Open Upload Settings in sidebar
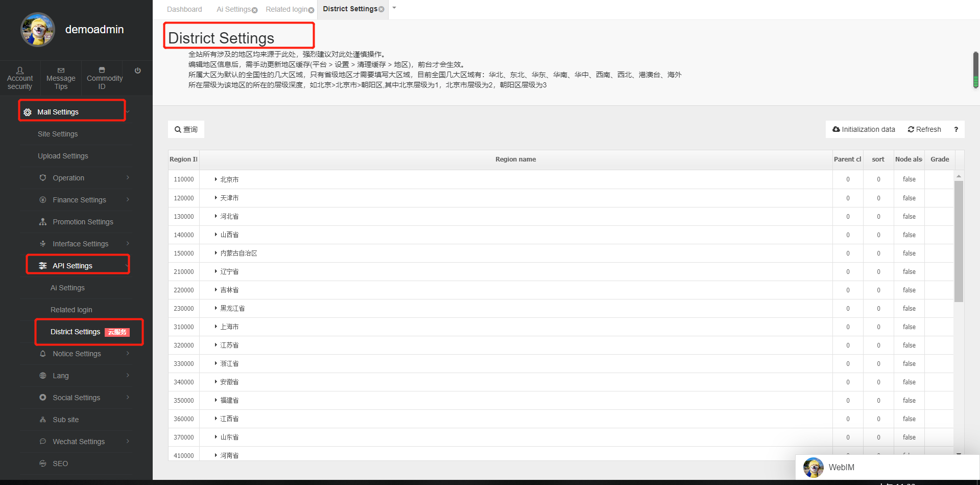This screenshot has height=485, width=980. click(63, 156)
